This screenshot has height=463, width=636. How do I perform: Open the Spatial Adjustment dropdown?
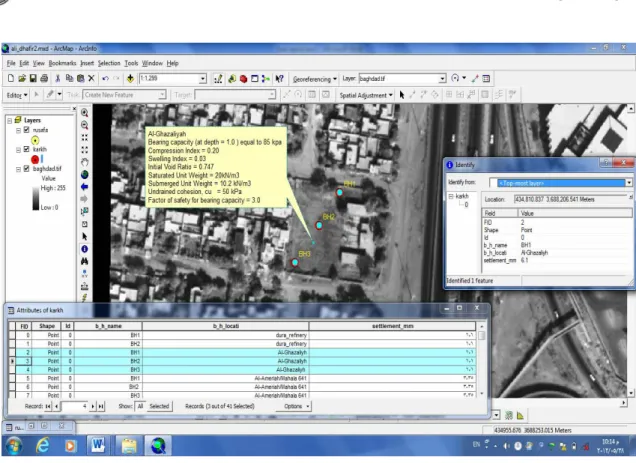pos(366,95)
